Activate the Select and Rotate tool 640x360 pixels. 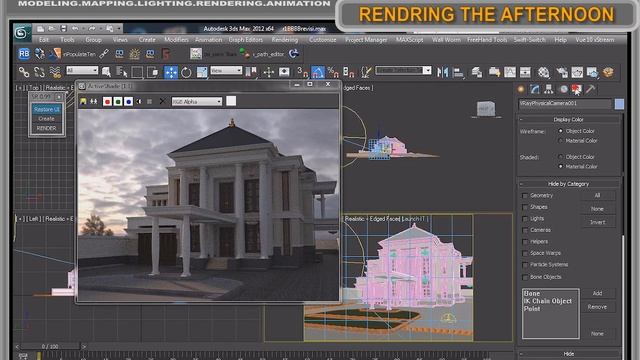(186, 72)
